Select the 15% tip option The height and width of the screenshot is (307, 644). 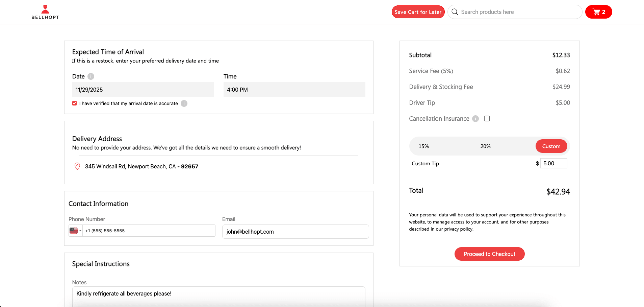coord(423,146)
